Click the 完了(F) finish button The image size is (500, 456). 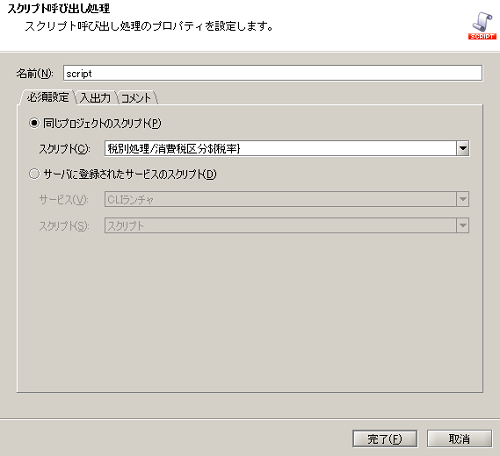pyautogui.click(x=385, y=439)
